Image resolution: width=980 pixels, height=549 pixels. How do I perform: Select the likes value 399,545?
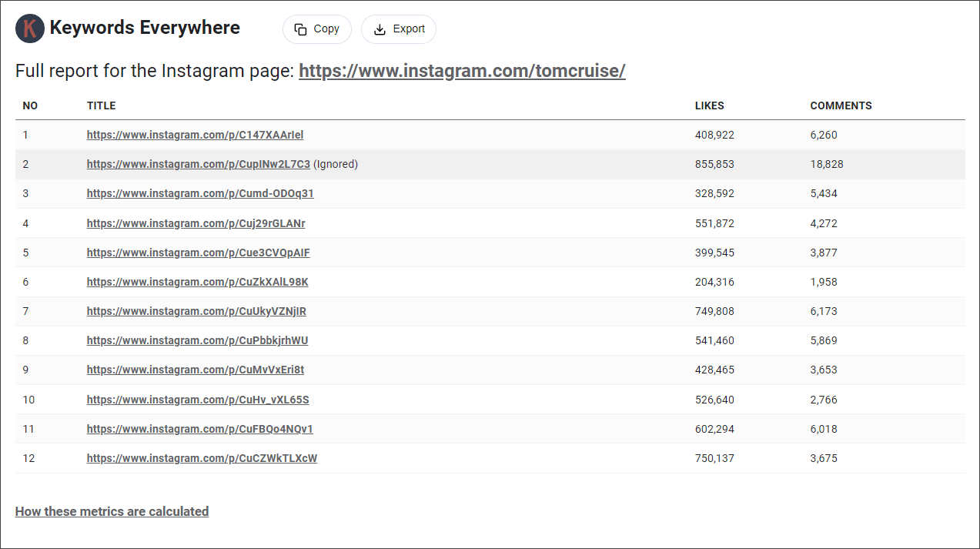(714, 253)
